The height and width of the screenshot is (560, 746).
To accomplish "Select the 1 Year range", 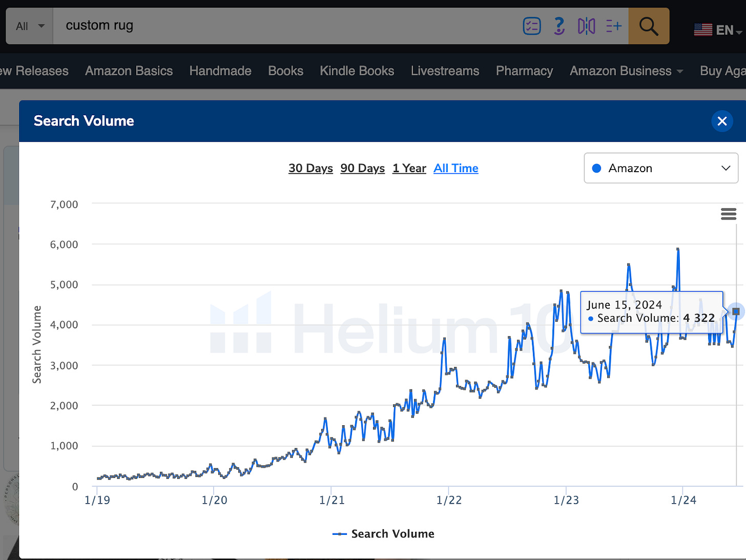I will coord(409,168).
